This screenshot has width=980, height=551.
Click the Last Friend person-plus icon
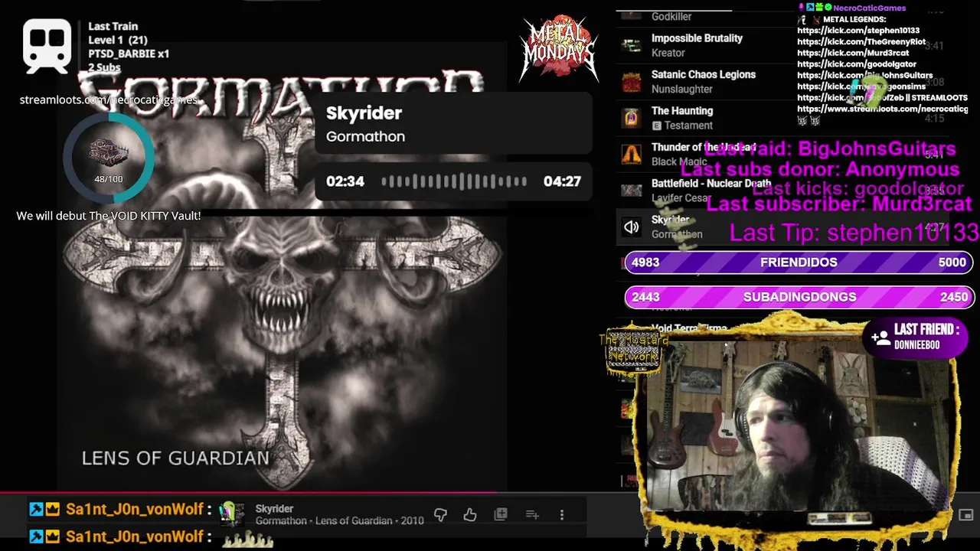point(880,337)
